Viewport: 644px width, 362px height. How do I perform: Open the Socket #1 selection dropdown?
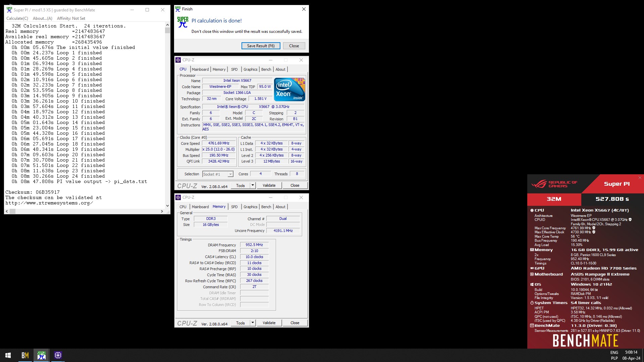[218, 174]
